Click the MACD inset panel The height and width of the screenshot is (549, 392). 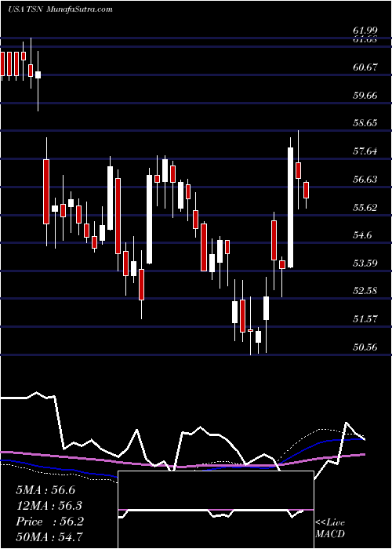pos(216,510)
